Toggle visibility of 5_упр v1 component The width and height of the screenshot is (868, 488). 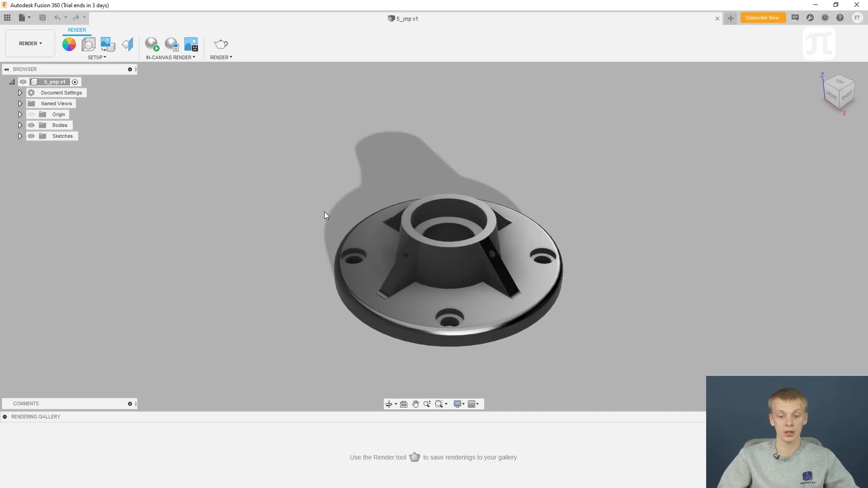click(23, 82)
